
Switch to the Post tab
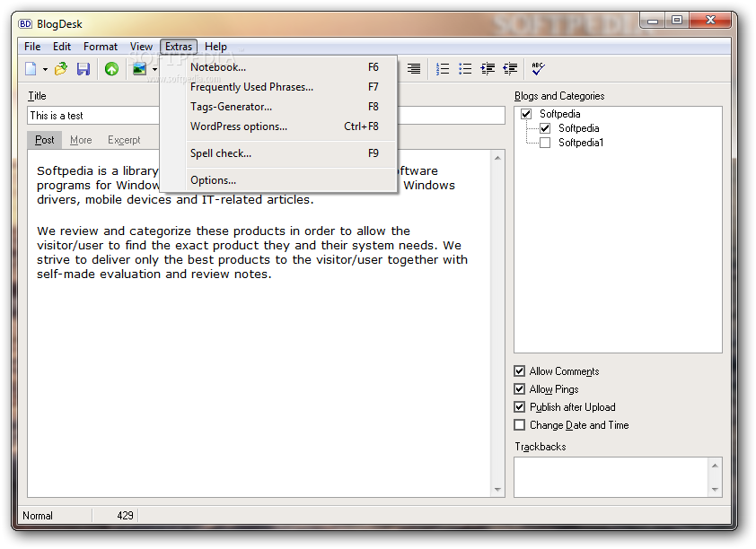pyautogui.click(x=44, y=140)
